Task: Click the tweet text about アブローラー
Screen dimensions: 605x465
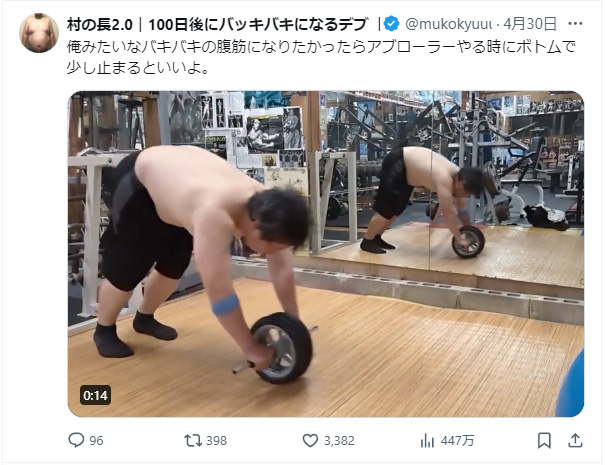Action: (321, 57)
